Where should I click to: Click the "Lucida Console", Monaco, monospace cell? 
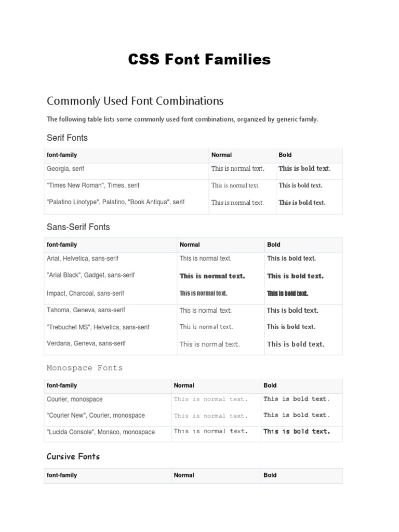point(100,432)
